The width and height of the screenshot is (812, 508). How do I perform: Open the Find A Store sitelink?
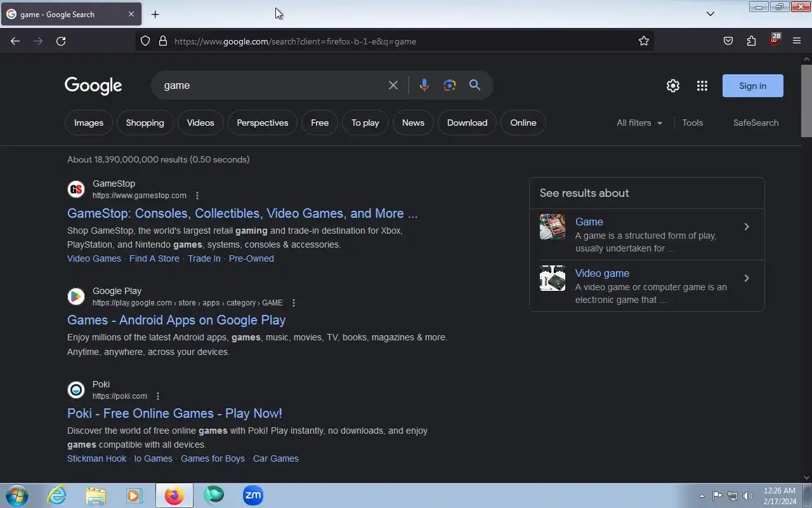tap(154, 258)
